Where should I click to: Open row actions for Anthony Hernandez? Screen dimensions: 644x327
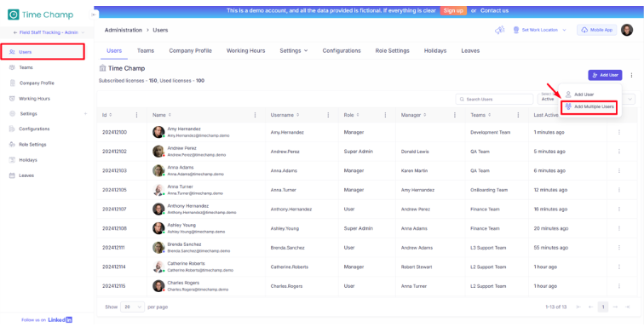619,209
